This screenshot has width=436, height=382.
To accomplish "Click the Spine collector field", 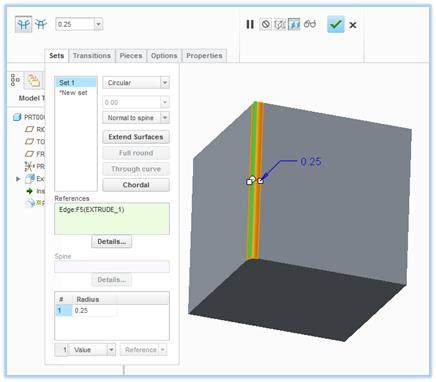I will tap(112, 267).
